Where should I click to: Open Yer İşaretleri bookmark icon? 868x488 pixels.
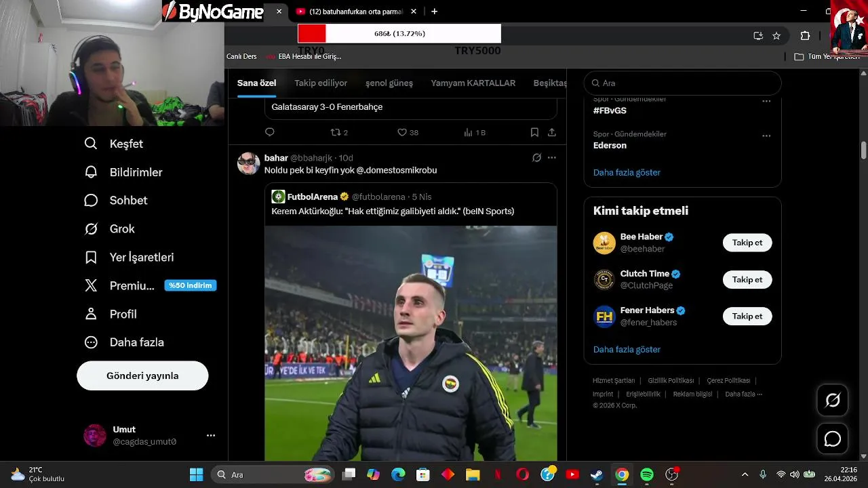pyautogui.click(x=91, y=258)
